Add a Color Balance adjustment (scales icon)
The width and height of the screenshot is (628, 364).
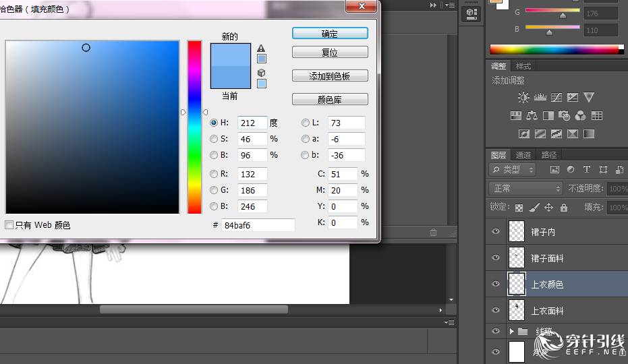(532, 116)
